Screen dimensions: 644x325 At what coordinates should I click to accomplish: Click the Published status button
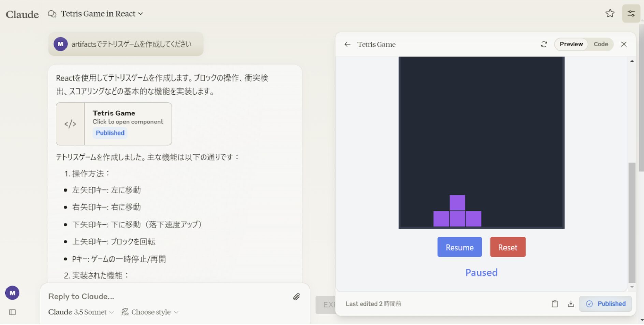click(605, 304)
